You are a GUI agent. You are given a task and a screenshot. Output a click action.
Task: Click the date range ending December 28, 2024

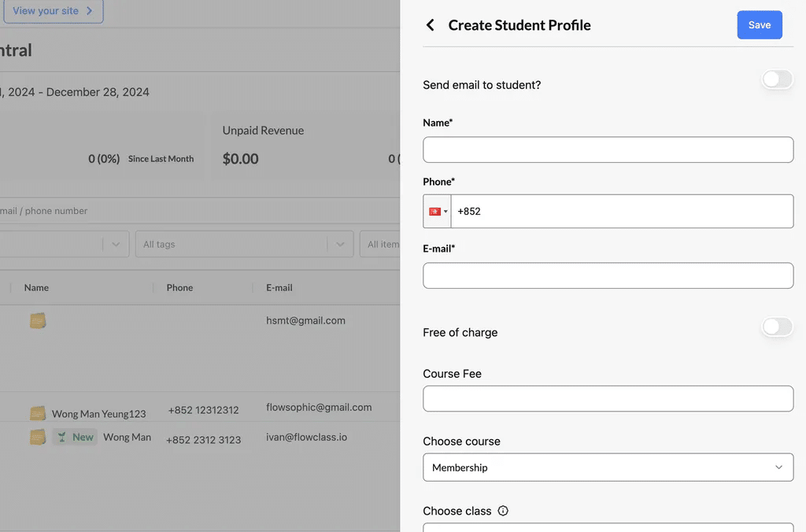pyautogui.click(x=75, y=92)
